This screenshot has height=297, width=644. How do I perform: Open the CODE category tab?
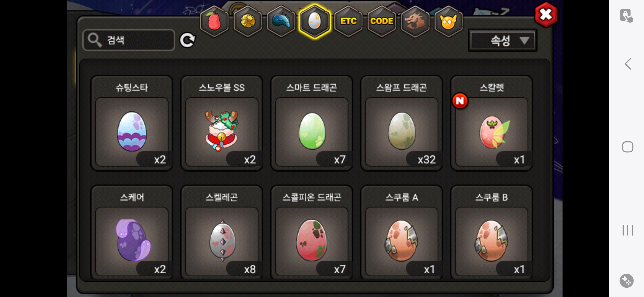point(382,21)
